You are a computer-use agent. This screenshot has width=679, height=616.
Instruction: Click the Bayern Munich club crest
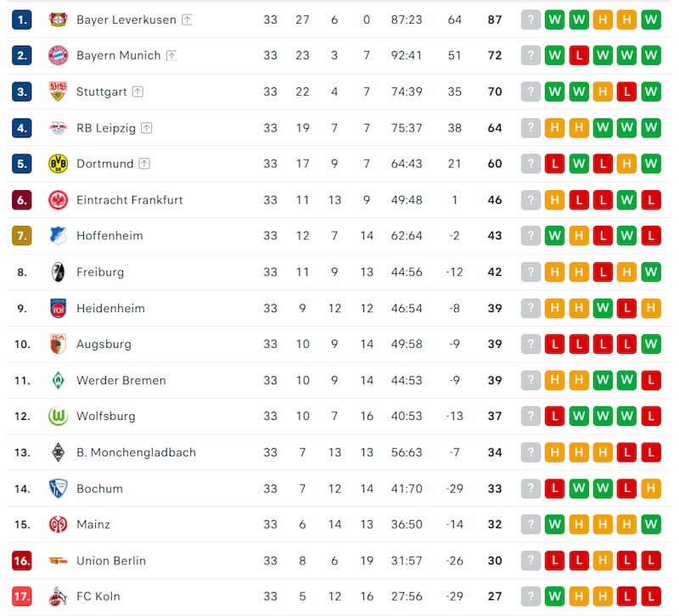(58, 55)
